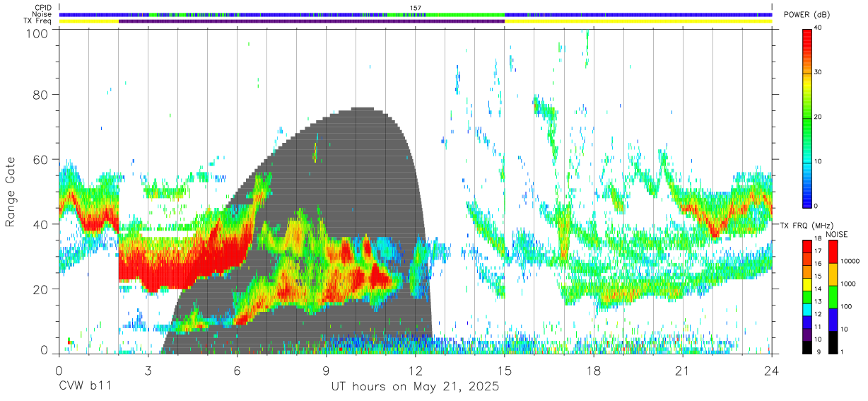Click the orange swatch in NOISE legend
This screenshot has width=868, height=401.
(833, 274)
